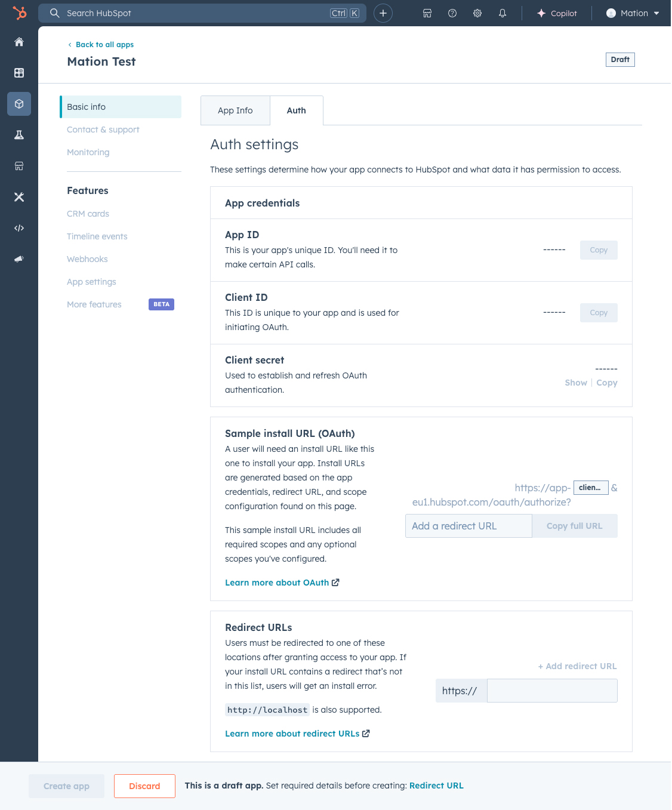This screenshot has width=672, height=810.
Task: Open Copilot sparkle button
Action: (x=557, y=13)
